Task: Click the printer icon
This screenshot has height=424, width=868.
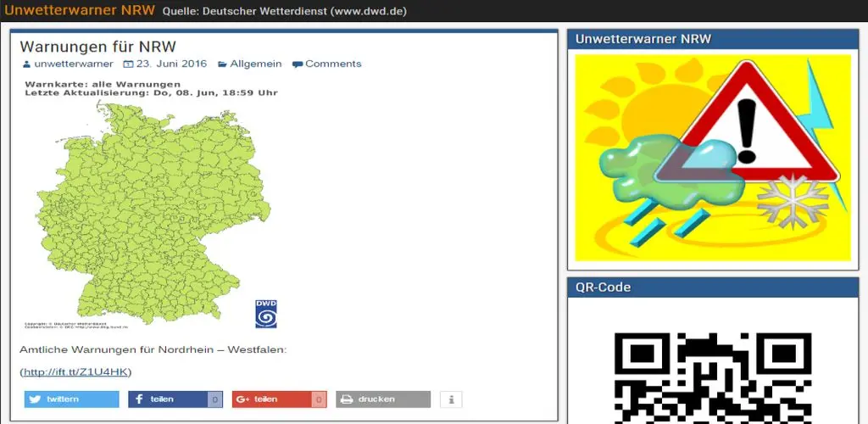Action: (x=347, y=399)
